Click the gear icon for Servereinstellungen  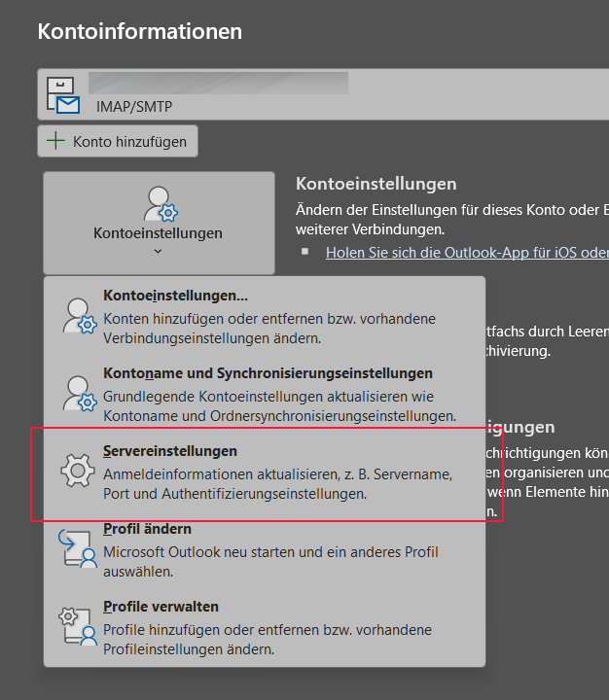(77, 472)
